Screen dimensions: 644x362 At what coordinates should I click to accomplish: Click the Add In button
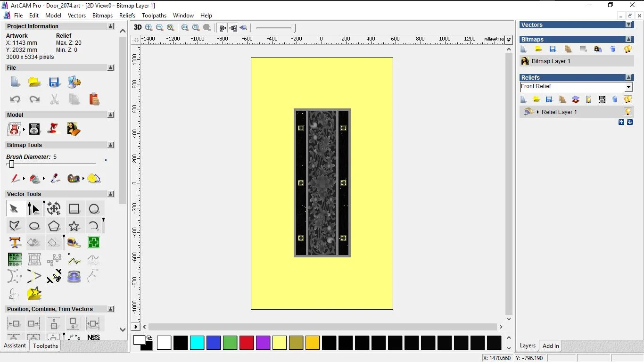550,346
